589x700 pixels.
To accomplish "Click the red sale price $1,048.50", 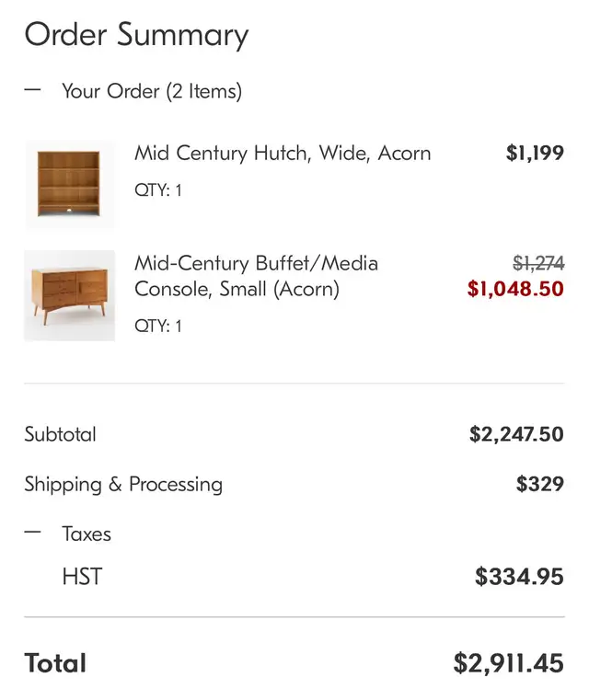I will tap(515, 289).
